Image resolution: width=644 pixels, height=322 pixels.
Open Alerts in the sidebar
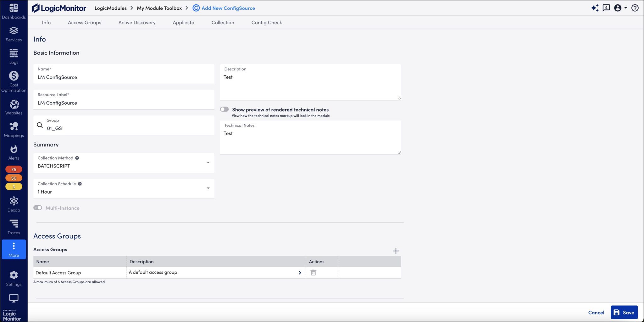14,153
